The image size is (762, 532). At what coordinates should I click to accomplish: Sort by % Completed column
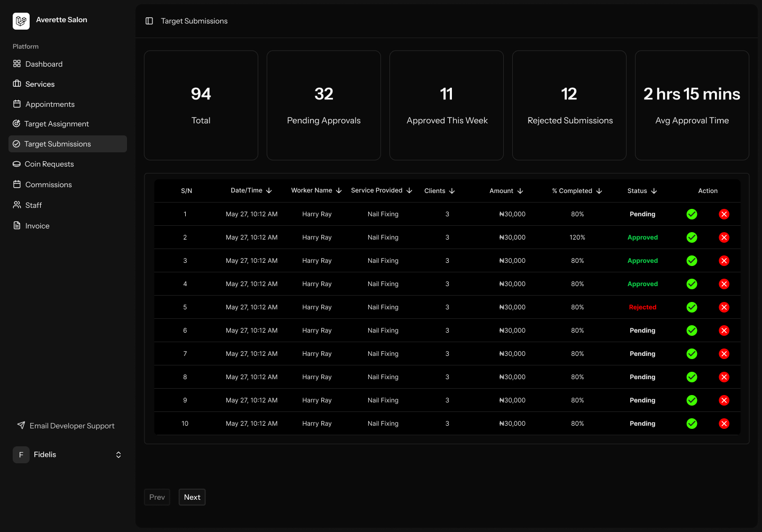coord(577,191)
